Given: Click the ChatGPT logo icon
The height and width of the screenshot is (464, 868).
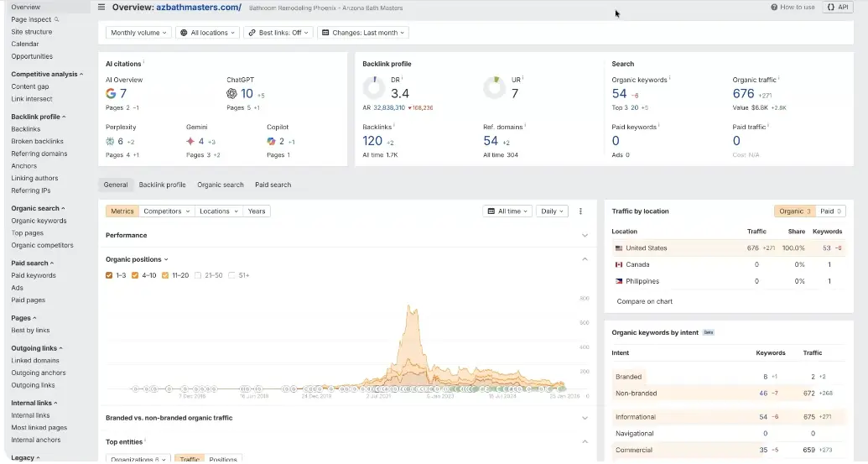Looking at the screenshot, I should [x=231, y=94].
